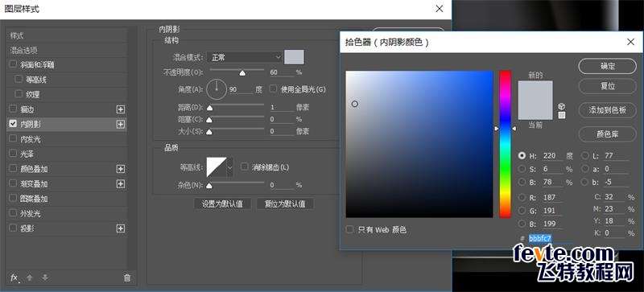Select the G green radio button
The height and width of the screenshot is (292, 644).
click(x=522, y=211)
